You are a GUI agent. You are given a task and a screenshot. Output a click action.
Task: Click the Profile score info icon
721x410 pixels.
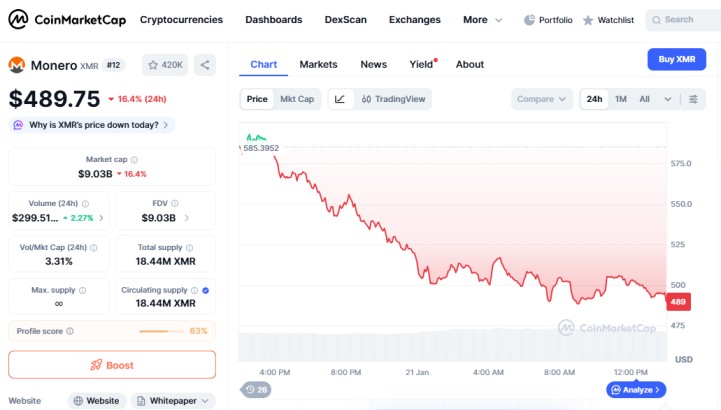coord(70,331)
